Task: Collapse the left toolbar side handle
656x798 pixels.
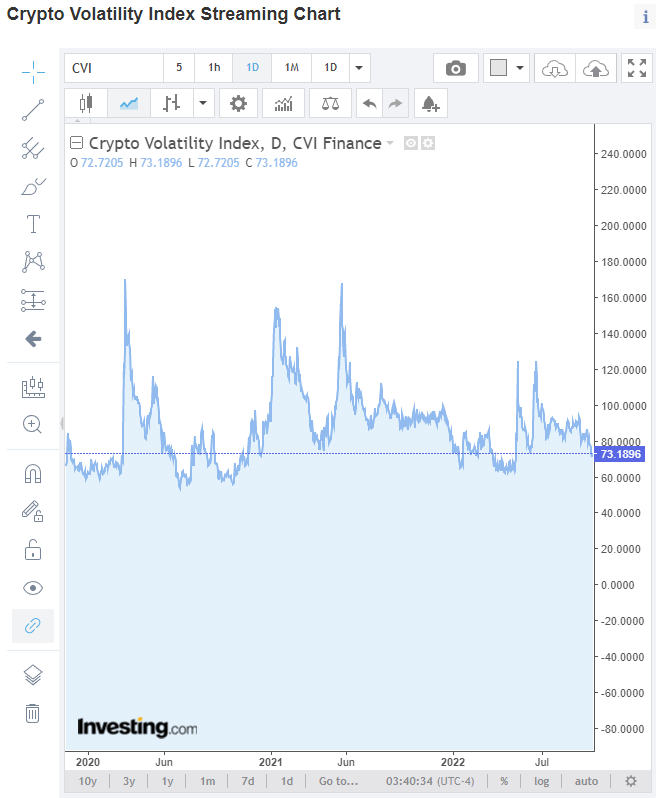Action: tap(62, 423)
